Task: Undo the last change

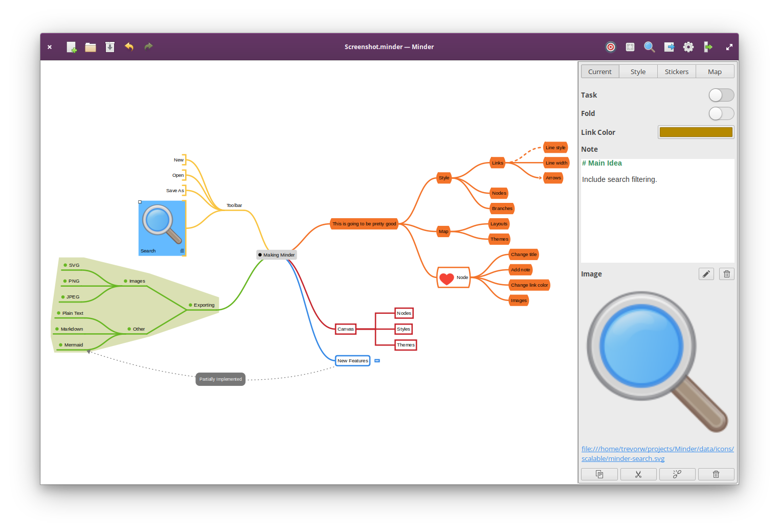Action: 129,47
